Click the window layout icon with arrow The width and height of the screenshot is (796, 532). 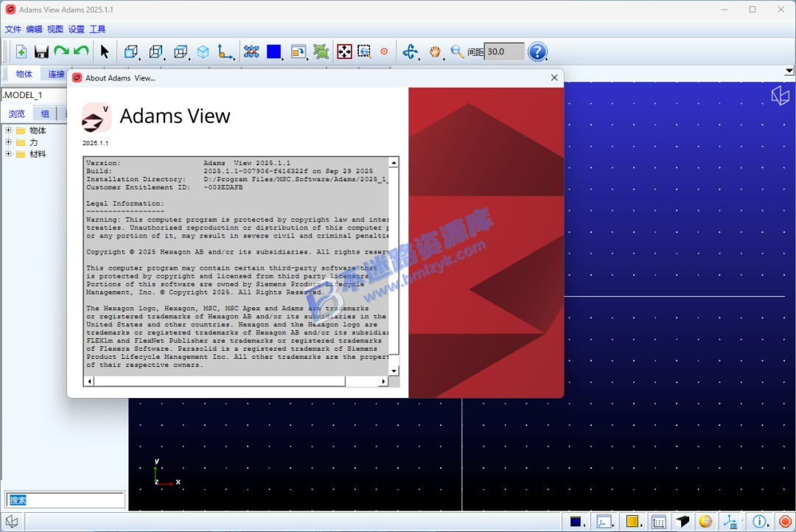tap(298, 52)
